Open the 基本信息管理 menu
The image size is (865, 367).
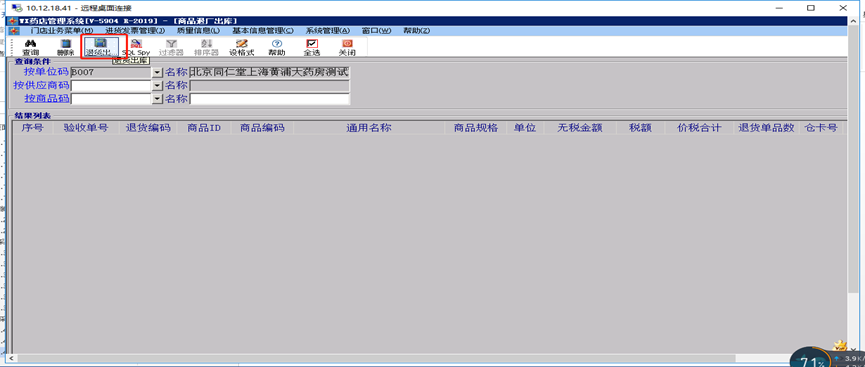coord(263,30)
